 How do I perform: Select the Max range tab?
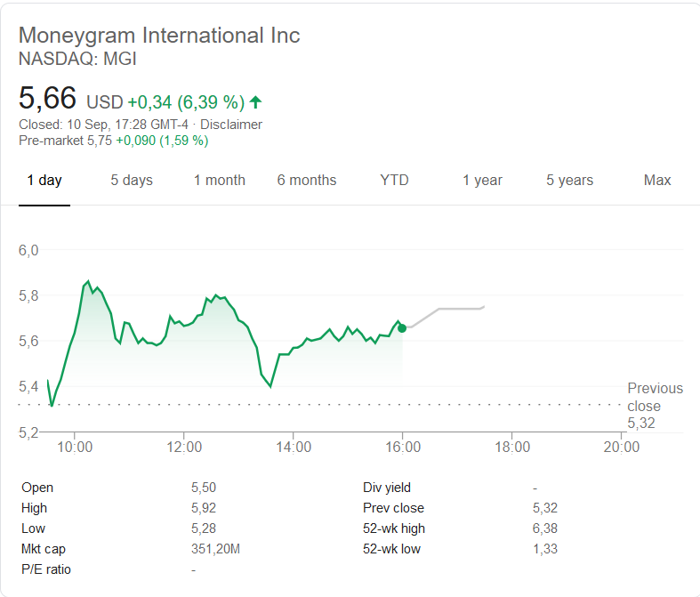657,181
